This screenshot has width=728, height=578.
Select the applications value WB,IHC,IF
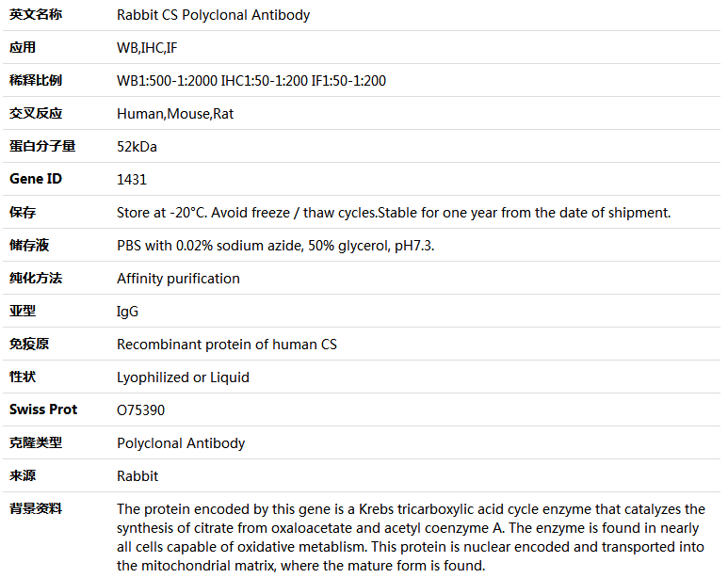click(x=147, y=48)
